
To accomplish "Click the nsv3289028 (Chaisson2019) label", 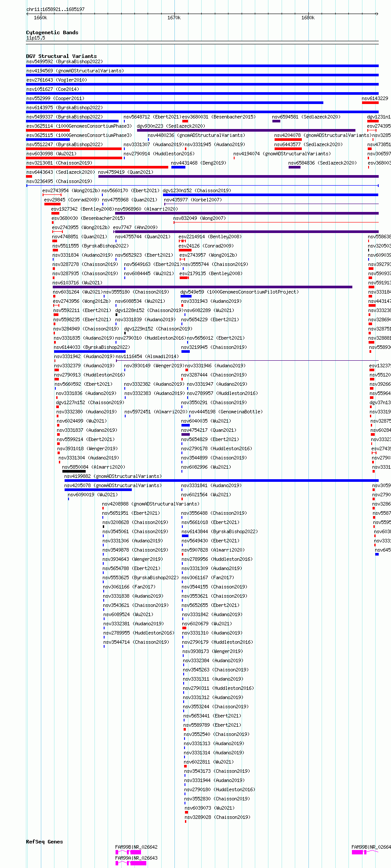I will 217,817.
